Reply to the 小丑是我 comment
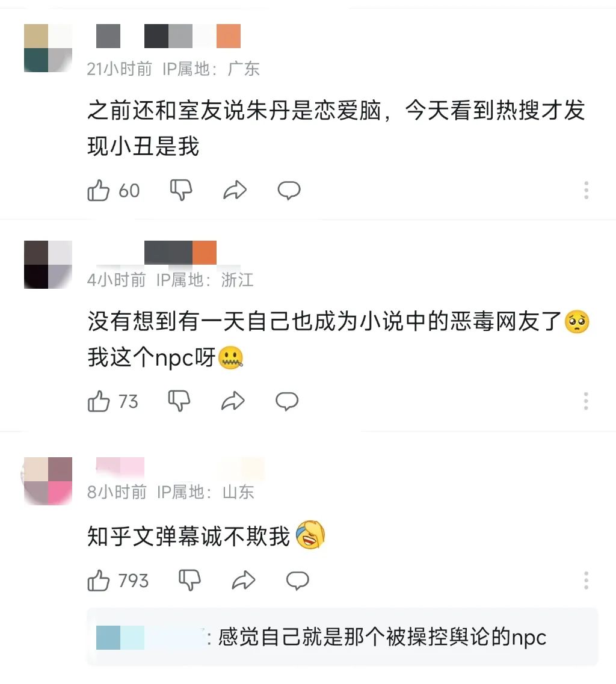The height and width of the screenshot is (684, 616). 289,190
